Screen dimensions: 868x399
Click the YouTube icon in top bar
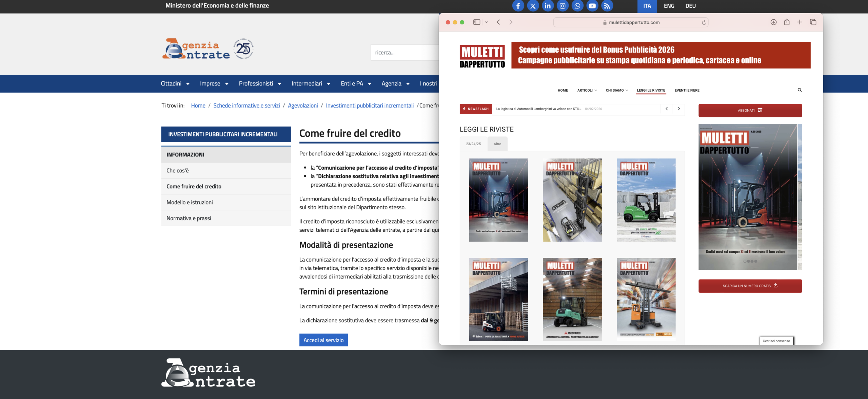click(592, 6)
